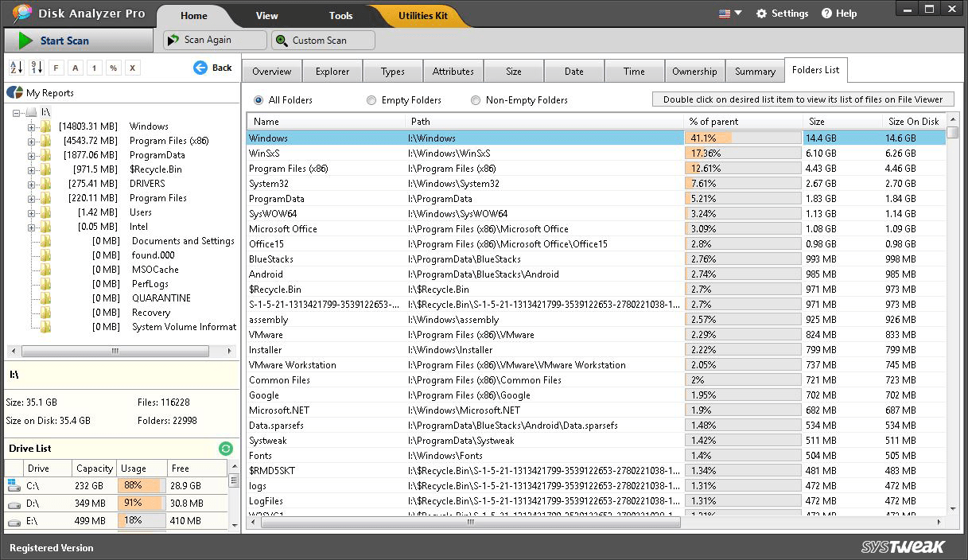Open the Utilities Kit tab

422,16
